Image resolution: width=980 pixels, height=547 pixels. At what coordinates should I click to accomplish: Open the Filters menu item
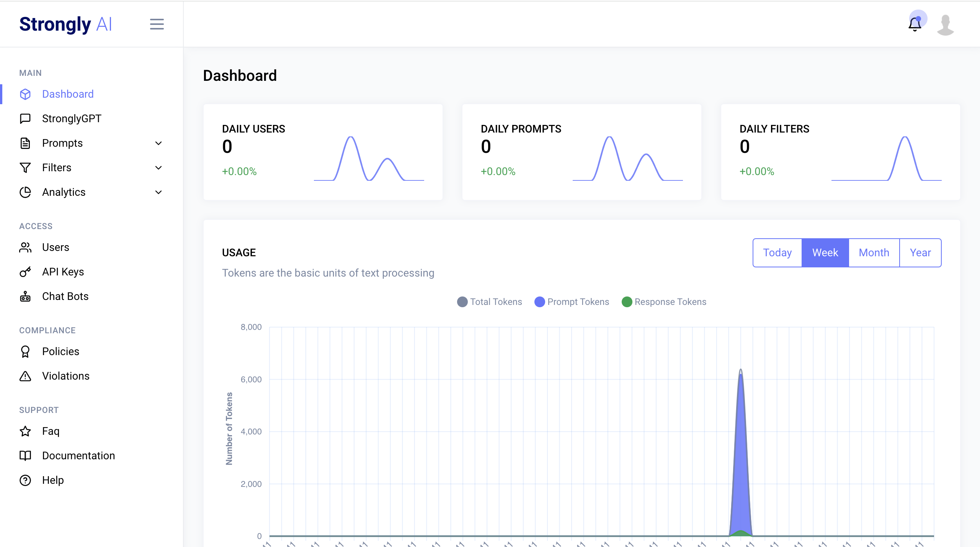point(57,168)
